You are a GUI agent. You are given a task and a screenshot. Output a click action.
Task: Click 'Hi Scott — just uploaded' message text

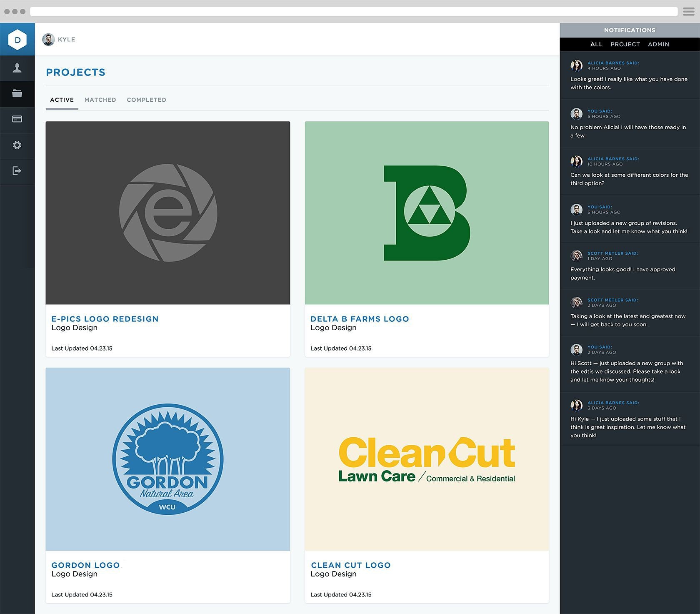pyautogui.click(x=627, y=371)
